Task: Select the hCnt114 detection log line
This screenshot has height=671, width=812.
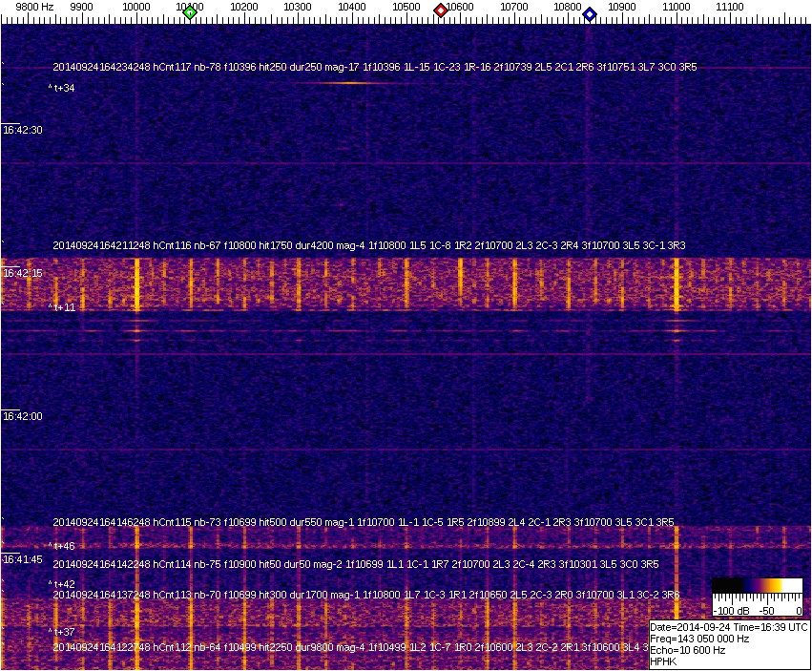Action: coord(355,564)
